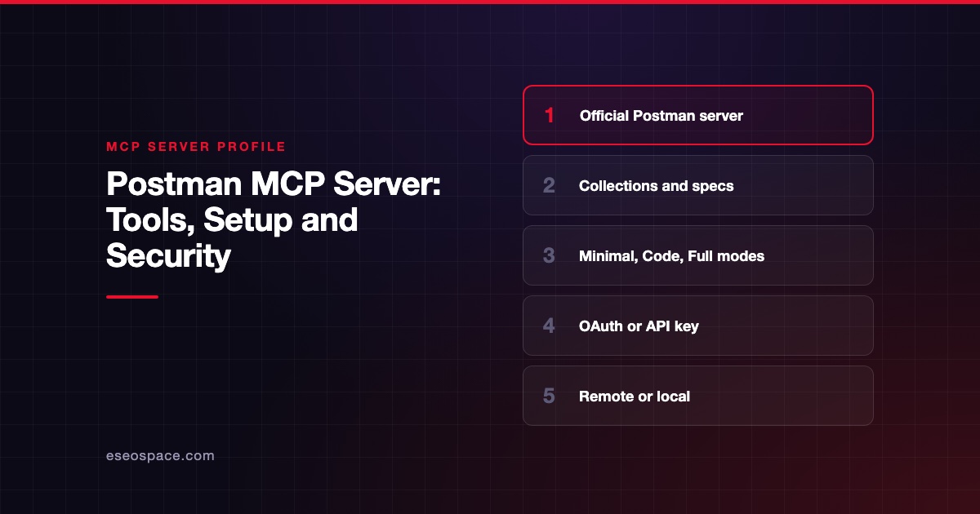Select the Collections and specs card
Viewport: 980px width, 514px height.
(x=698, y=185)
